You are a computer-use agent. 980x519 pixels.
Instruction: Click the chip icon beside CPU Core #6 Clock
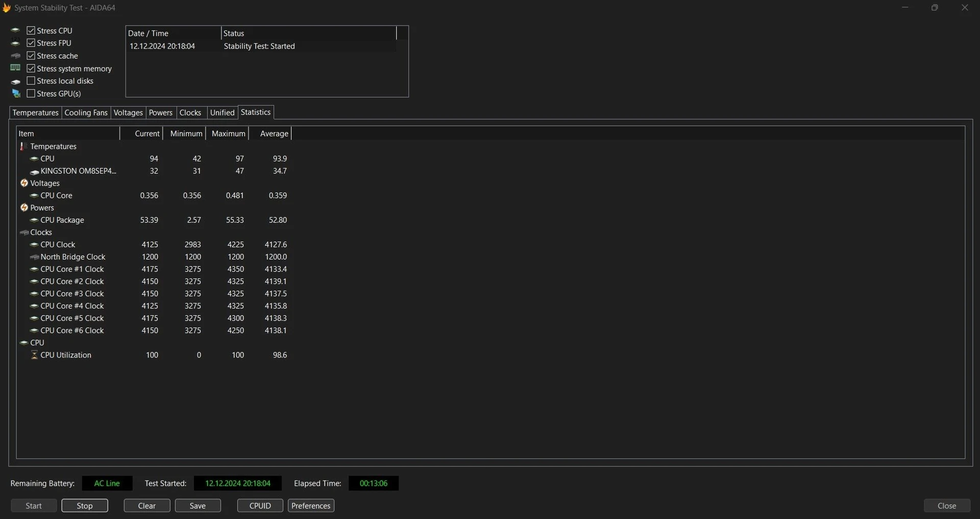[34, 331]
